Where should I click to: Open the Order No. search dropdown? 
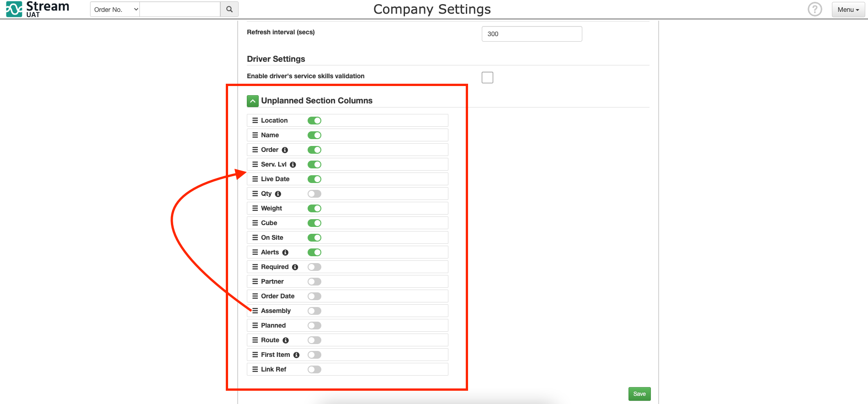coord(114,9)
